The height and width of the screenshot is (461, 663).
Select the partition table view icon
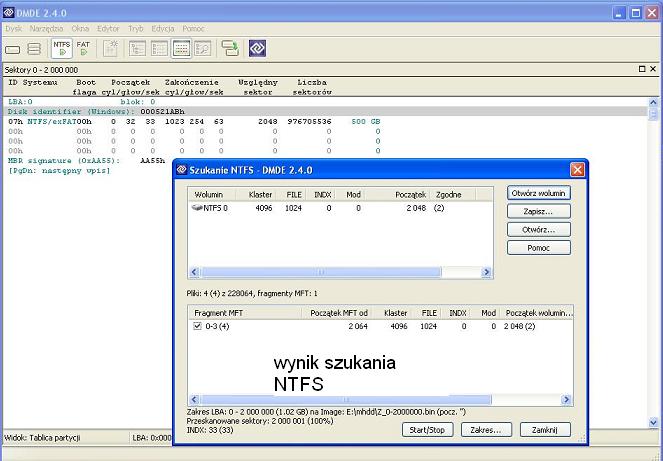click(181, 49)
